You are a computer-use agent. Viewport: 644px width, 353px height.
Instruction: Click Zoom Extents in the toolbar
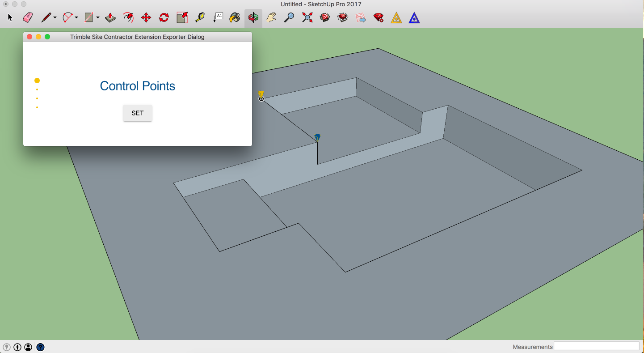click(307, 17)
